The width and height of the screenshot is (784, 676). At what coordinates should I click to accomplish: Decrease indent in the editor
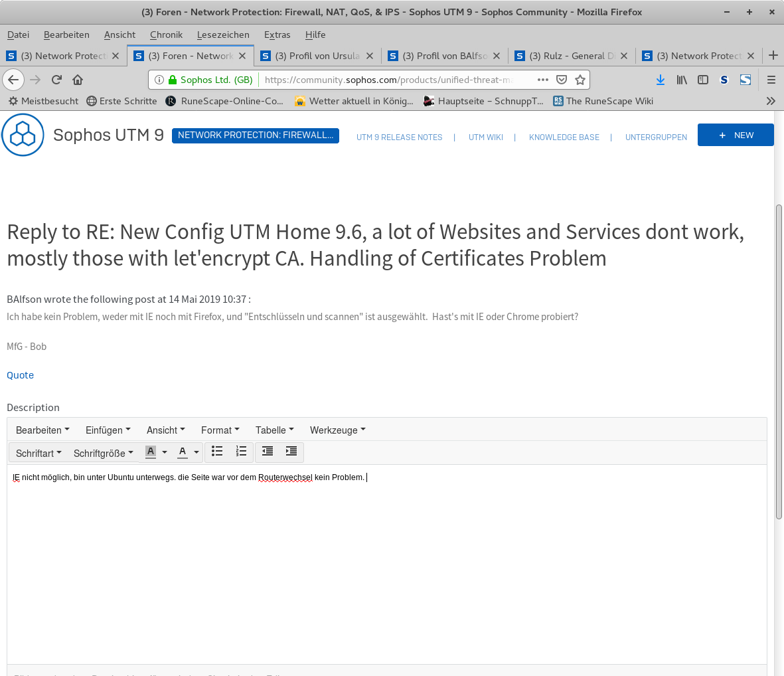[268, 452]
